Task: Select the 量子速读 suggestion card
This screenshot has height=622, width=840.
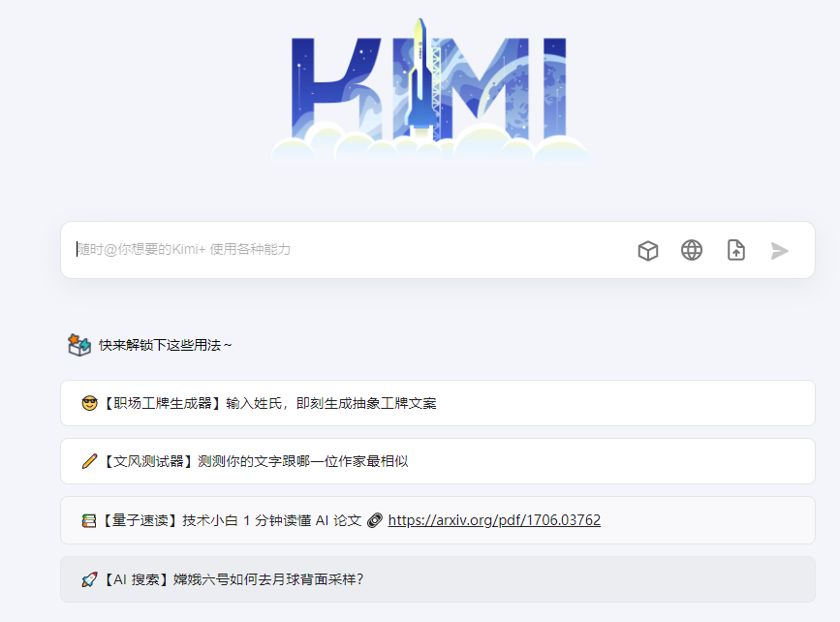Action: tap(438, 520)
